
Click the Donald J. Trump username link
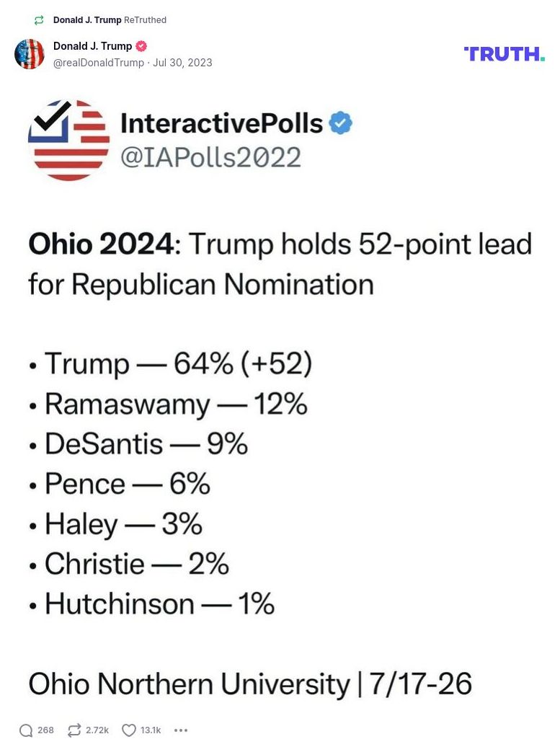[x=92, y=45]
